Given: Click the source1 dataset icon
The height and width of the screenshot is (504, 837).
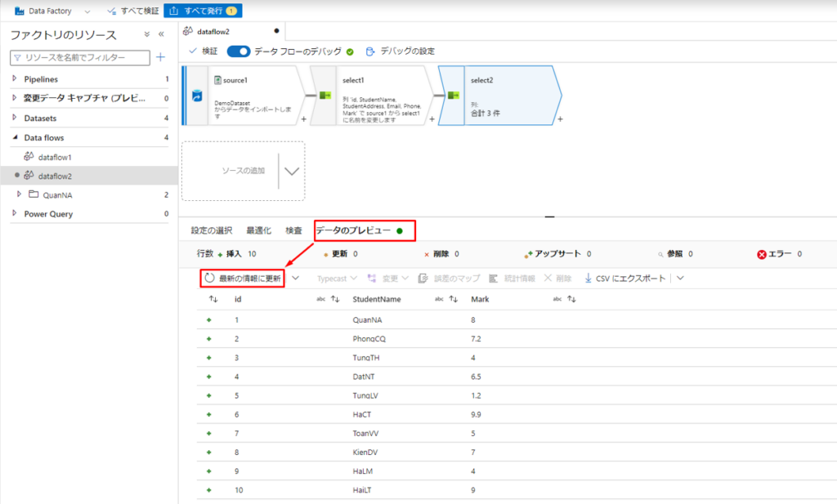Looking at the screenshot, I should (217, 80).
